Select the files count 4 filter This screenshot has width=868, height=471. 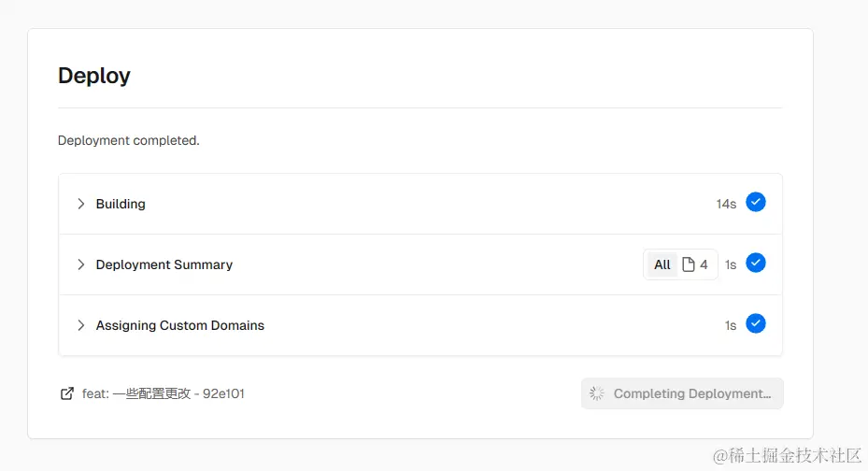point(696,264)
